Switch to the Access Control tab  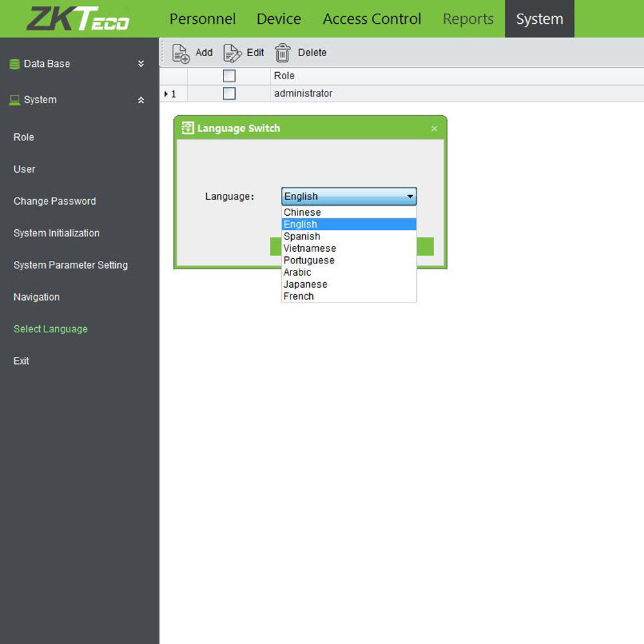click(372, 19)
